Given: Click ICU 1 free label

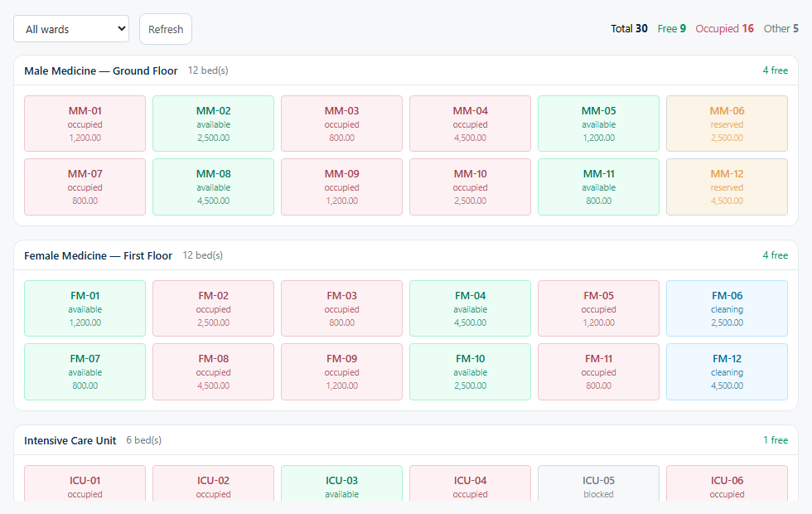Looking at the screenshot, I should pos(776,440).
